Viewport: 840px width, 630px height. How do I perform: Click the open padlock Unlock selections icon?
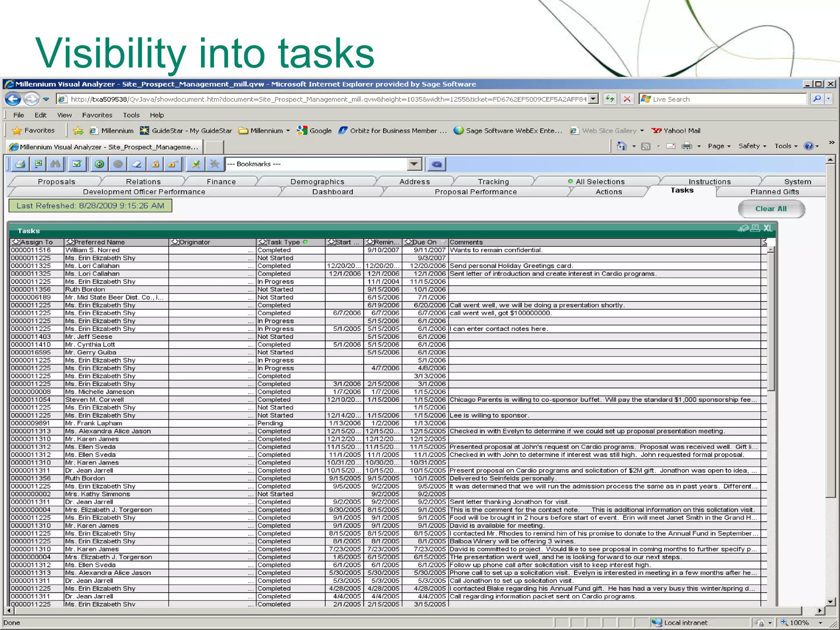(x=173, y=164)
